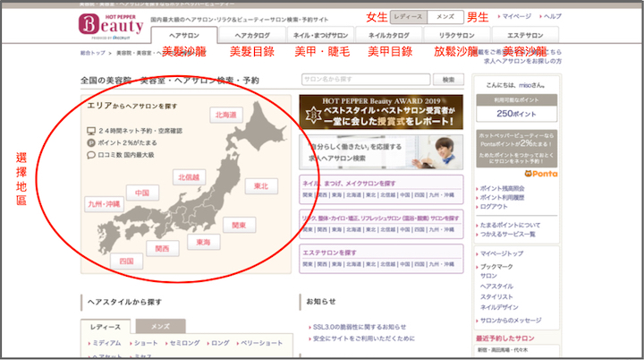The image size is (644, 360).
Task: Select 東北 region on the map
Action: pos(260,185)
